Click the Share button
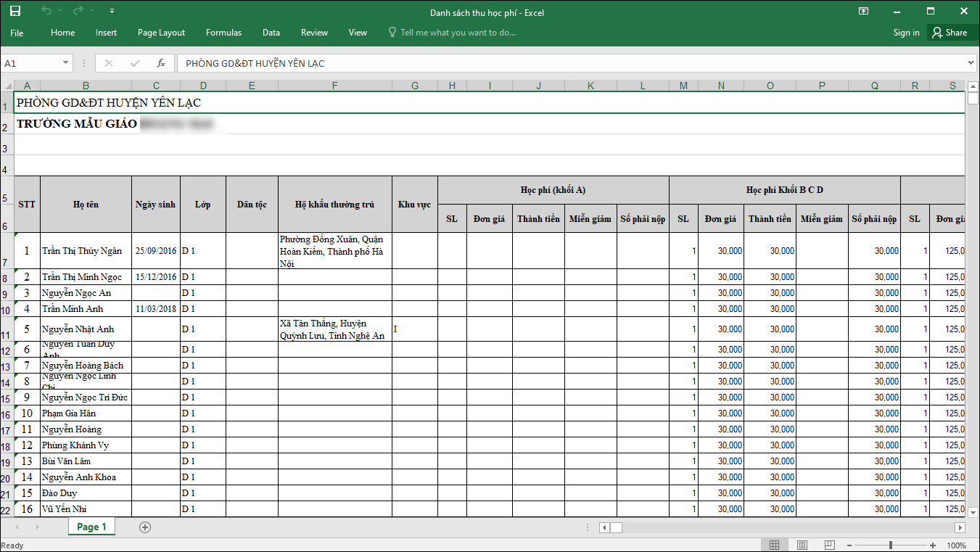Viewport: 980px width, 552px height. pos(950,33)
